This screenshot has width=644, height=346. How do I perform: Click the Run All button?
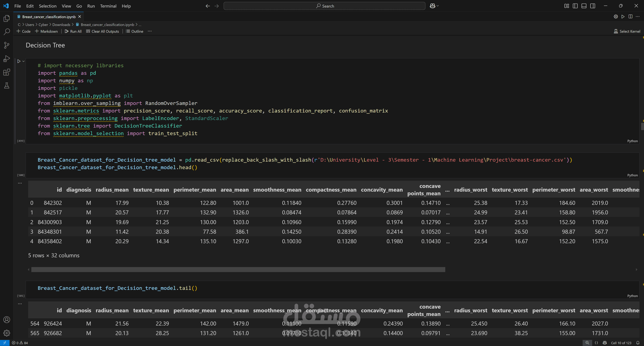tap(73, 31)
